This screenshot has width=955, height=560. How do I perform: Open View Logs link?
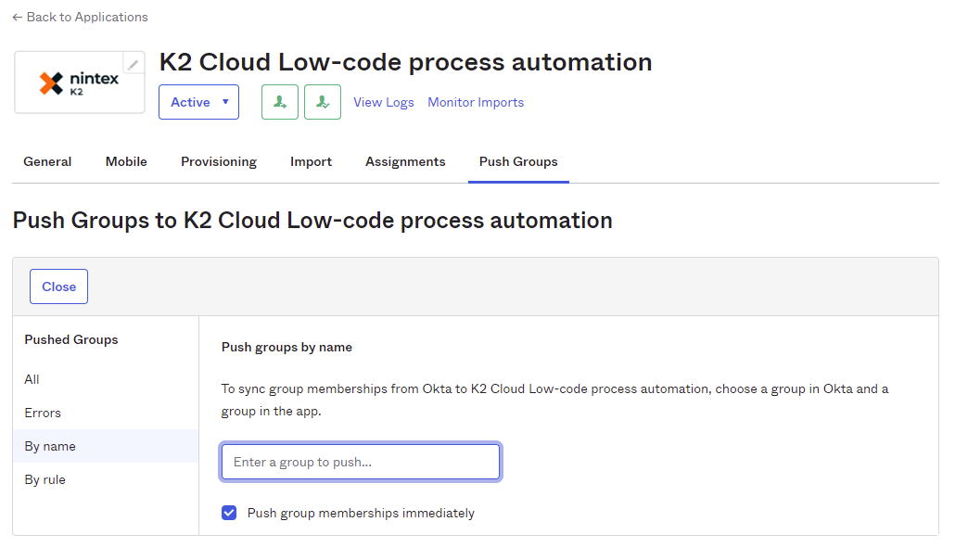pos(384,102)
